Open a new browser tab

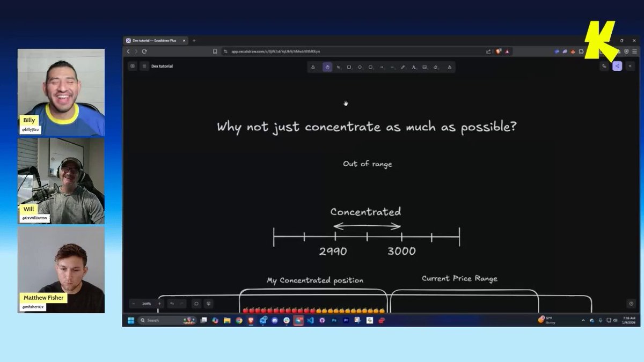[x=194, y=41]
